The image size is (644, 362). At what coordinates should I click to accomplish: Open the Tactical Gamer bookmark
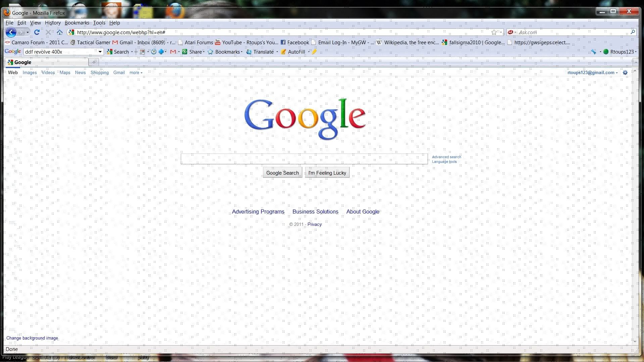pyautogui.click(x=90, y=42)
